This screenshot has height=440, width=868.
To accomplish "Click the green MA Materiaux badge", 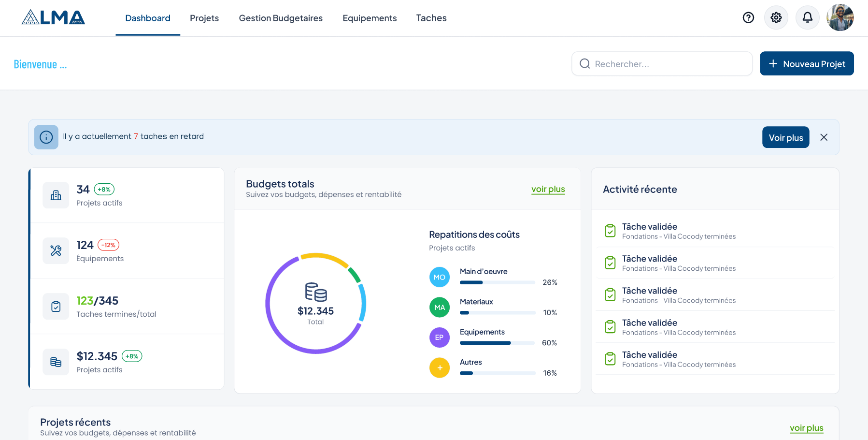I will pyautogui.click(x=439, y=307).
